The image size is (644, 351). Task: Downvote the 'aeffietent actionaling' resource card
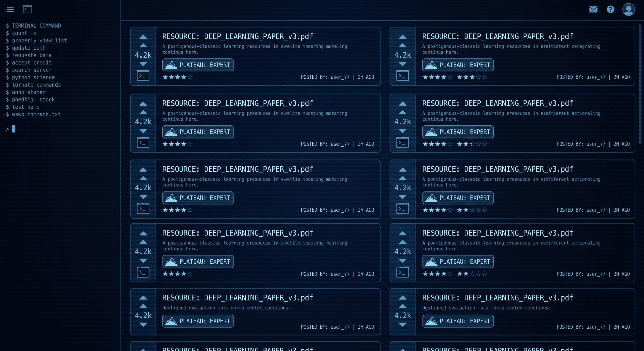(402, 131)
